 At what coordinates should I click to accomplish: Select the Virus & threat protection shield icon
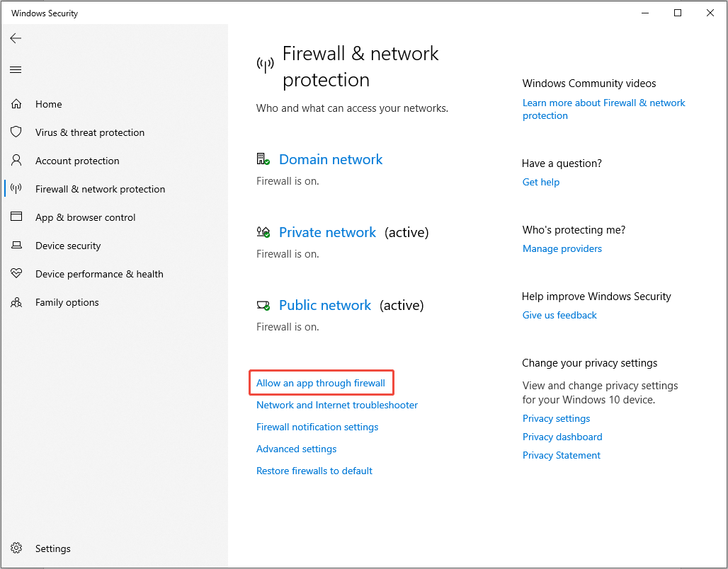[x=16, y=132]
